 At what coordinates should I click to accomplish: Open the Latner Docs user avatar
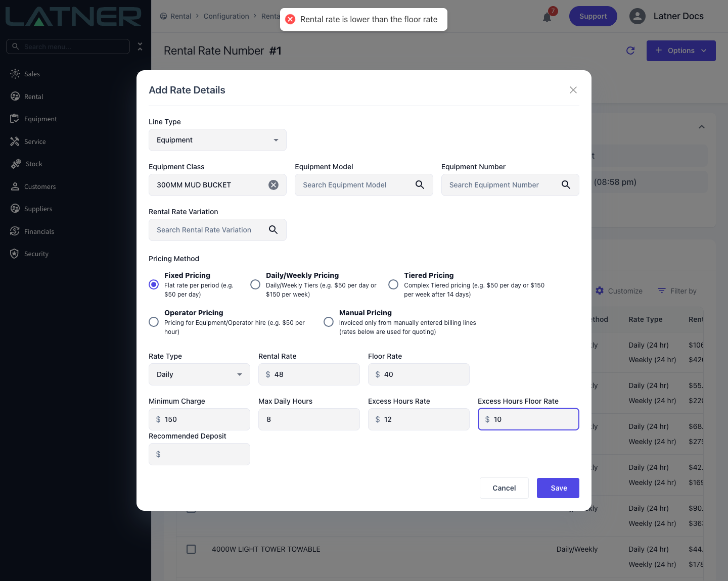point(638,16)
